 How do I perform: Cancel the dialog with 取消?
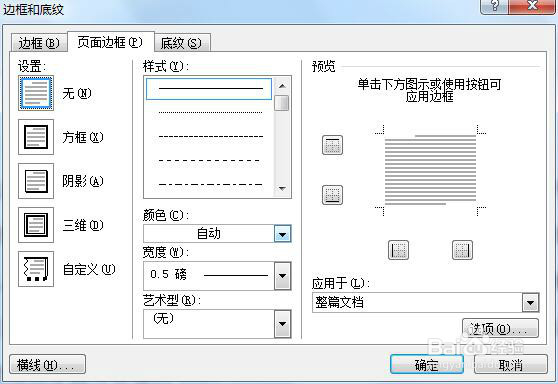click(511, 364)
